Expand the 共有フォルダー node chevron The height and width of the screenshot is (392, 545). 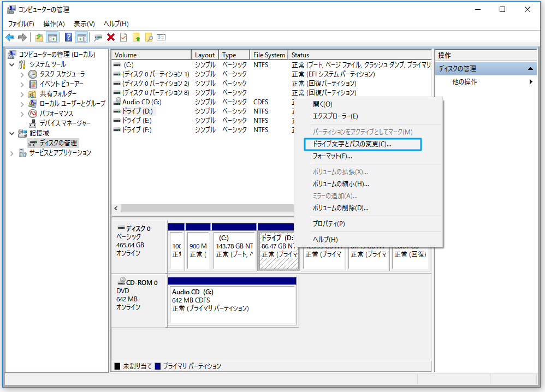click(22, 94)
